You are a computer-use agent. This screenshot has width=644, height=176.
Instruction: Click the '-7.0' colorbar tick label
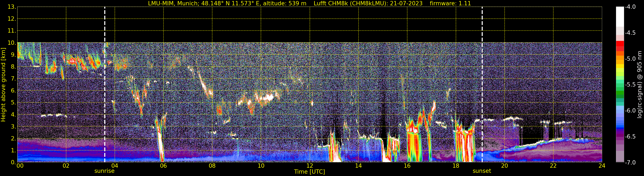click(x=630, y=163)
